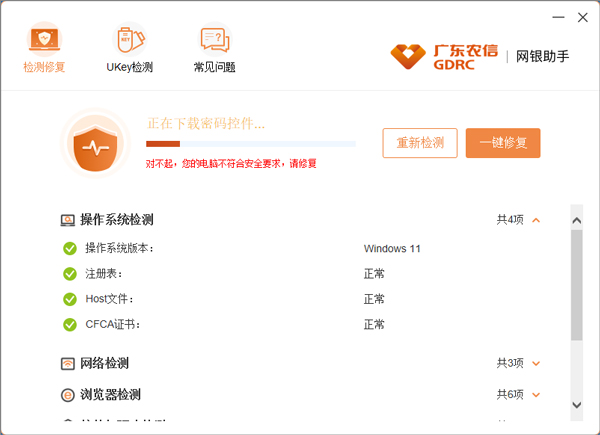Screen dimensions: 600x435
Task: Switch to the 检测修复 tab label
Action: click(x=44, y=67)
